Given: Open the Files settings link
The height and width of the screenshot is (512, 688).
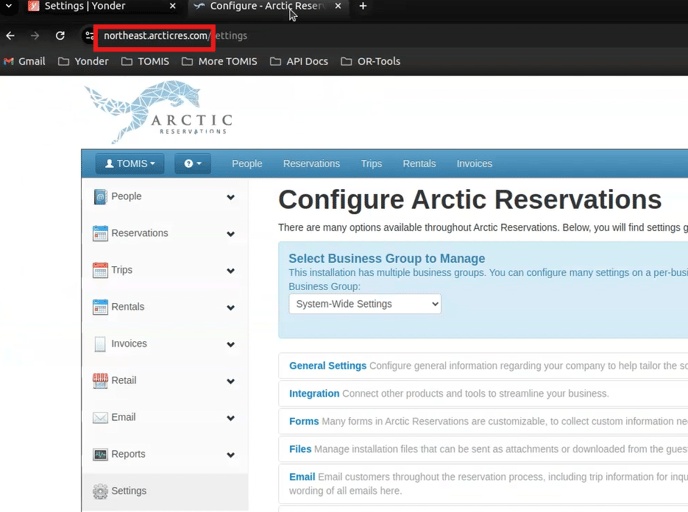Looking at the screenshot, I should coord(300,449).
